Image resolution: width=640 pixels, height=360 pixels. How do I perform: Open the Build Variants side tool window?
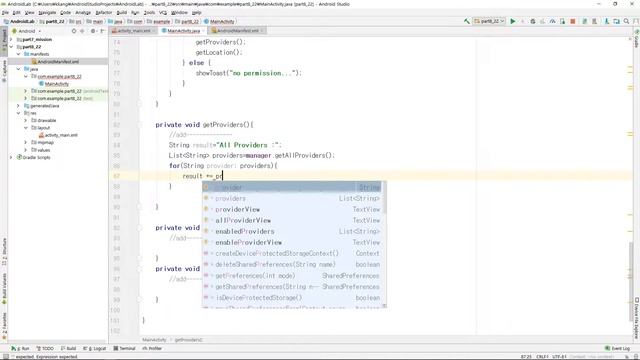point(4,289)
